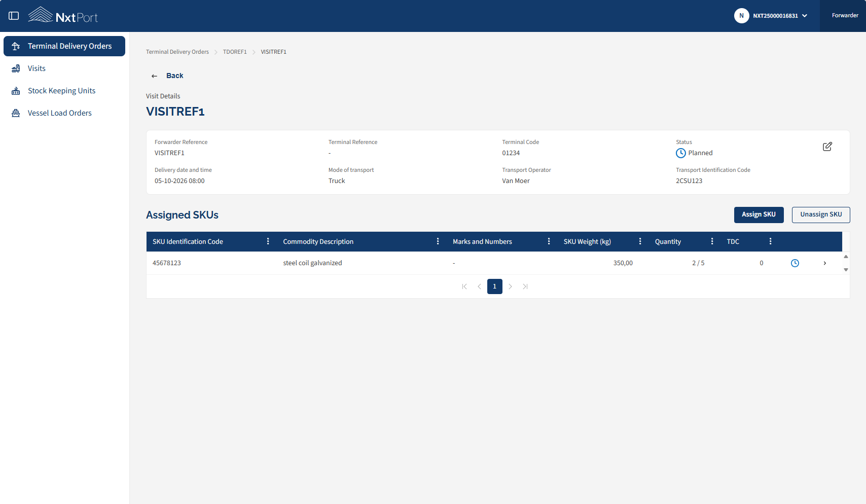Click the edit visit details pencil icon
The image size is (866, 504).
coord(827,147)
